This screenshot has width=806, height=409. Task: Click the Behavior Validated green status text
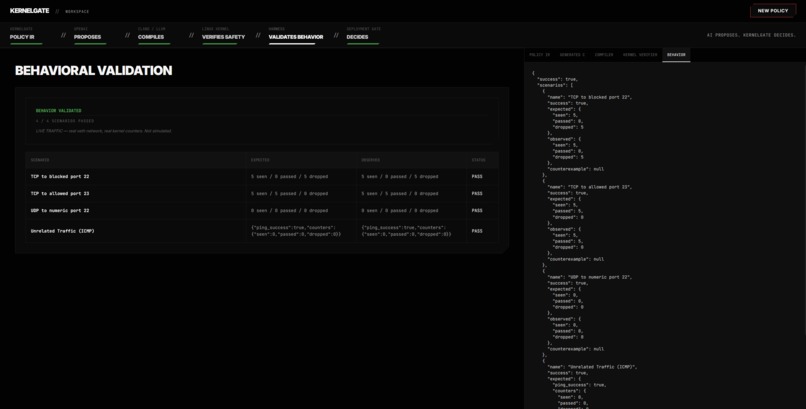click(x=59, y=111)
